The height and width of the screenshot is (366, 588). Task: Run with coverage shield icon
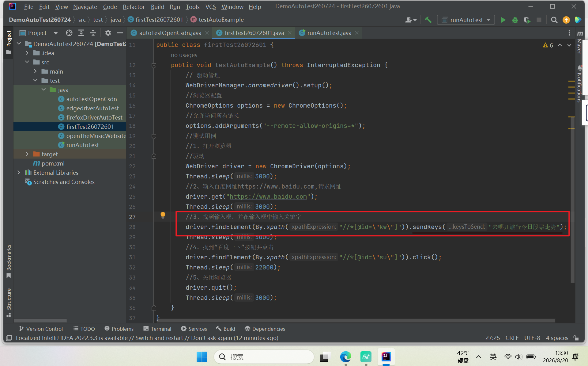tap(527, 20)
